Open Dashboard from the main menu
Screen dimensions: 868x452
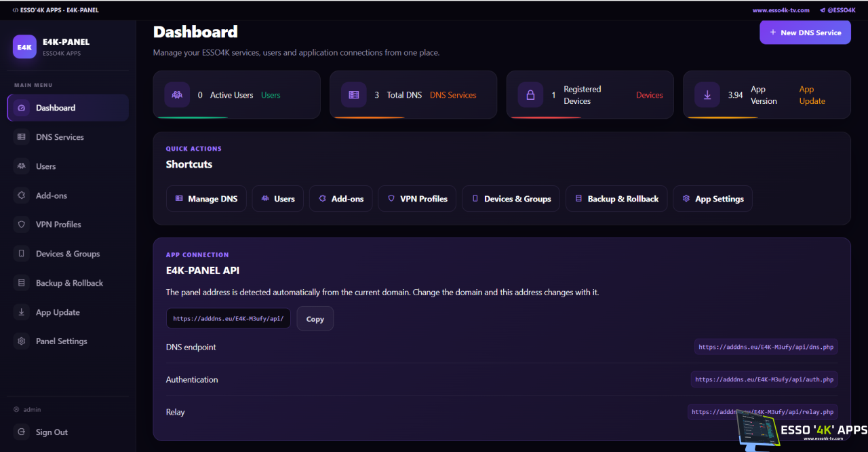(68, 108)
